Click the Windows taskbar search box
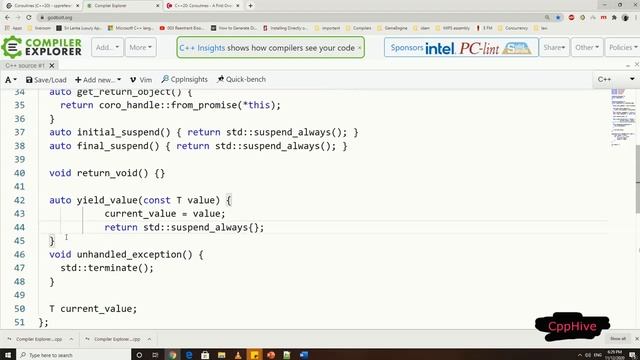Viewport: 640px width, 360px height. click(x=73, y=355)
